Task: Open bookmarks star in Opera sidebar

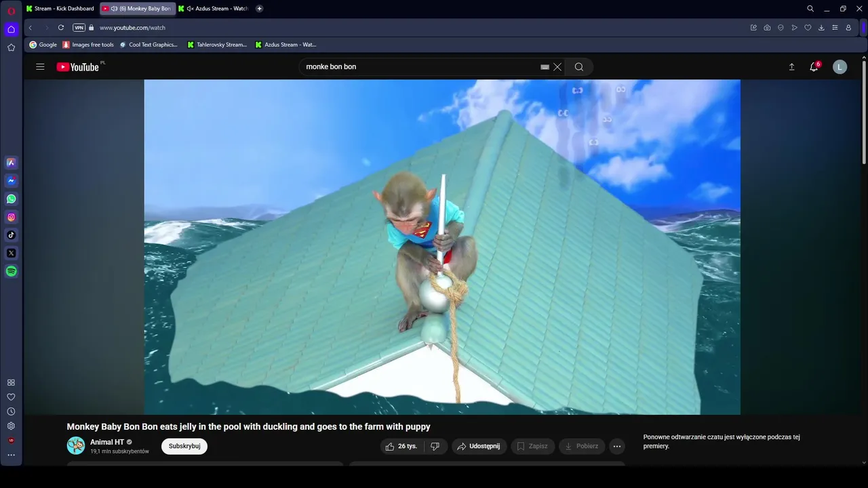Action: click(x=11, y=47)
